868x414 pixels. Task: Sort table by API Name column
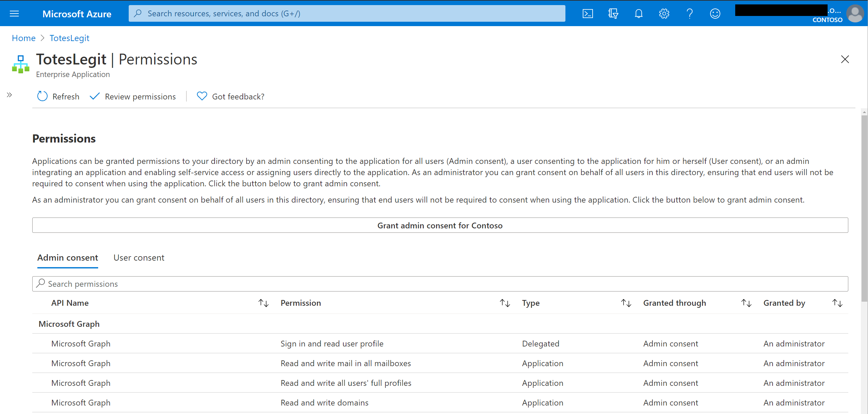(263, 303)
